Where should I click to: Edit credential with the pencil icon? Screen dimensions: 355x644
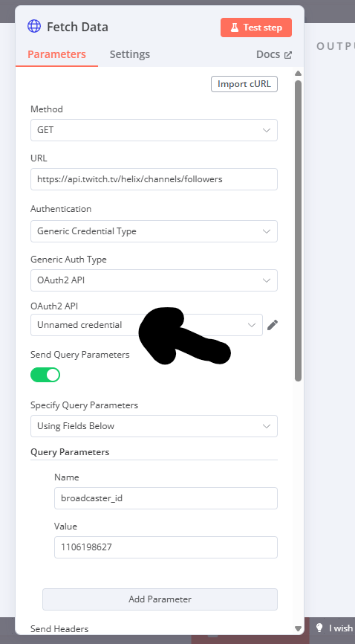(273, 325)
